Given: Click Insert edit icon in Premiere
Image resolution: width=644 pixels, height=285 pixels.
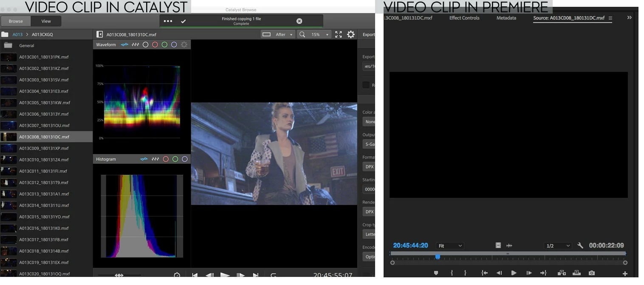Looking at the screenshot, I should coord(562,273).
